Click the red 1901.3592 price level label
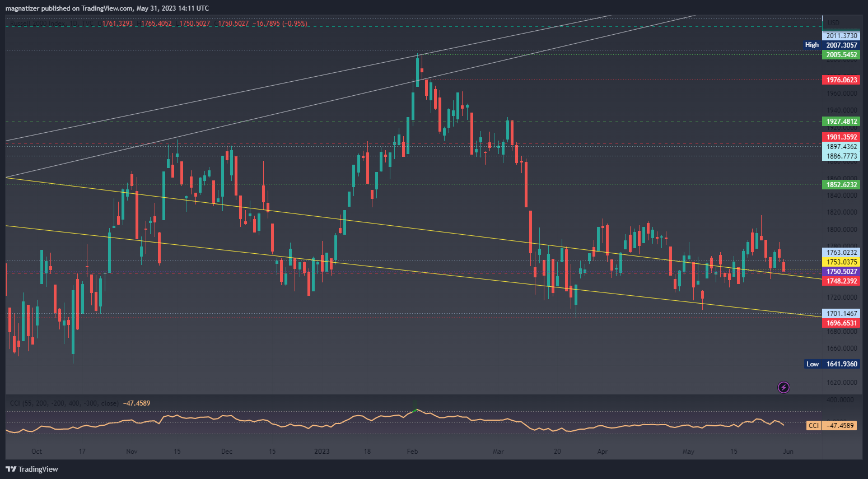Viewport: 868px width, 479px height. 841,137
